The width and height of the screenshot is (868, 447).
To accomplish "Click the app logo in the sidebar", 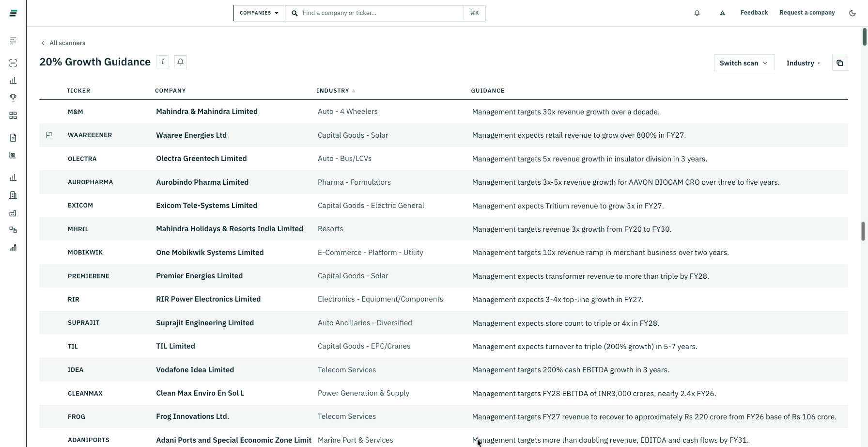I will pos(13,13).
